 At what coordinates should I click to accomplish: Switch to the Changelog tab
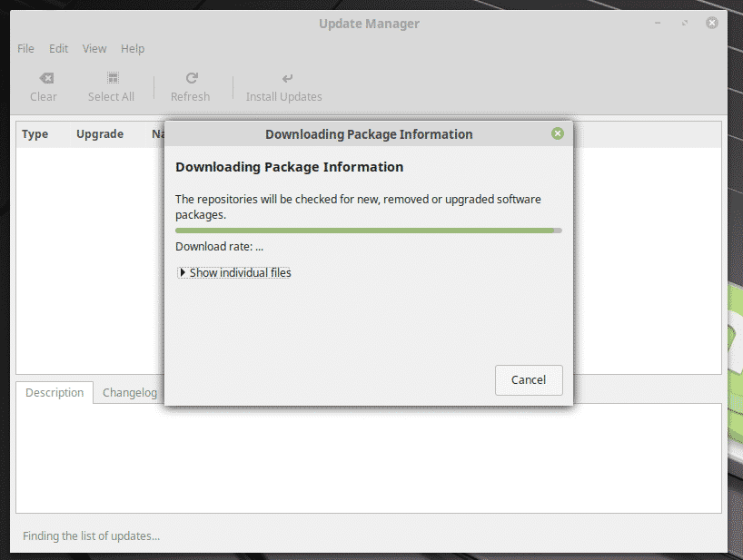[130, 393]
